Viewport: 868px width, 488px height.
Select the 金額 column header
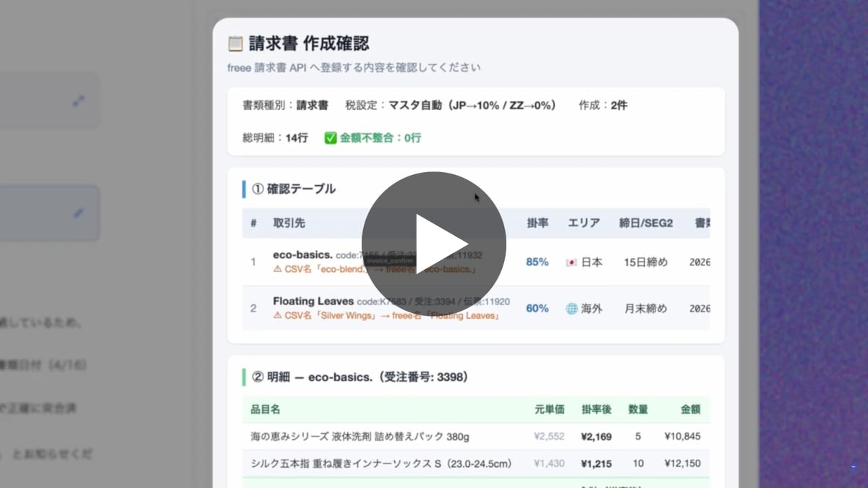691,409
